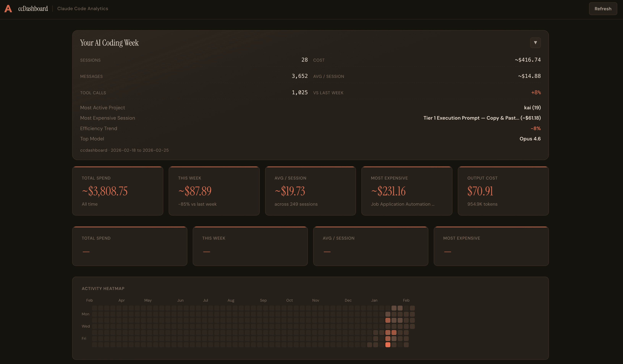Click the Efficiency Trend -8% value

pyautogui.click(x=536, y=128)
